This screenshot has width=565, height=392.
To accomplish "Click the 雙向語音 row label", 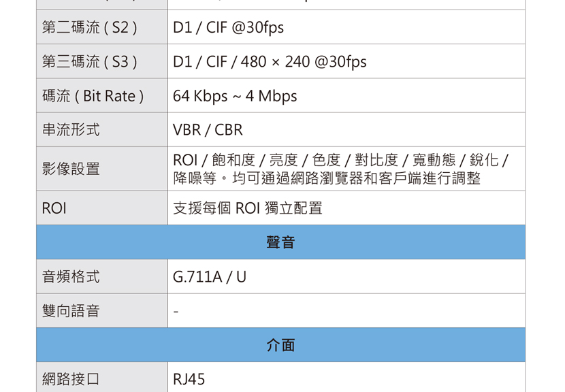I will 71,311.
